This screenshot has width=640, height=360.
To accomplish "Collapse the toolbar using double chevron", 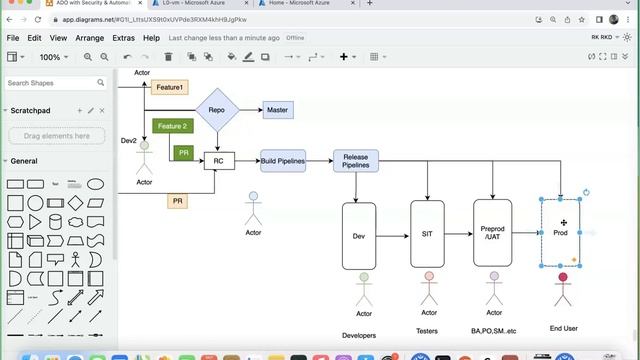I will click(x=625, y=57).
